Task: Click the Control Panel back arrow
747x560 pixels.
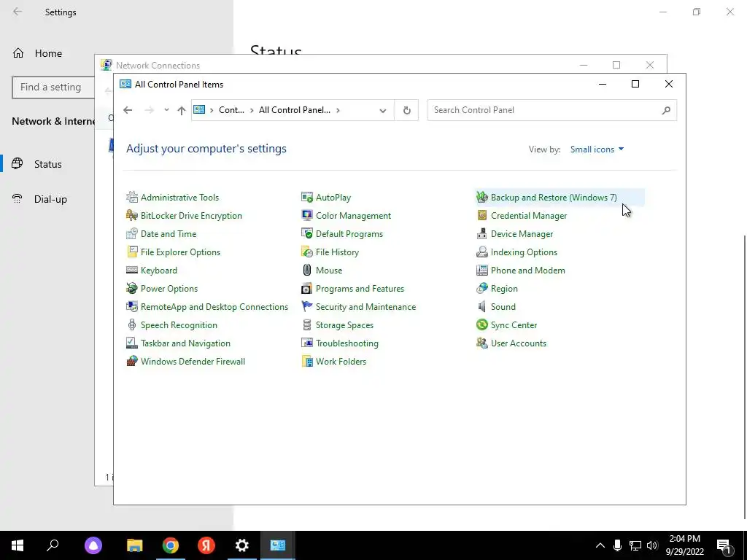Action: click(128, 110)
